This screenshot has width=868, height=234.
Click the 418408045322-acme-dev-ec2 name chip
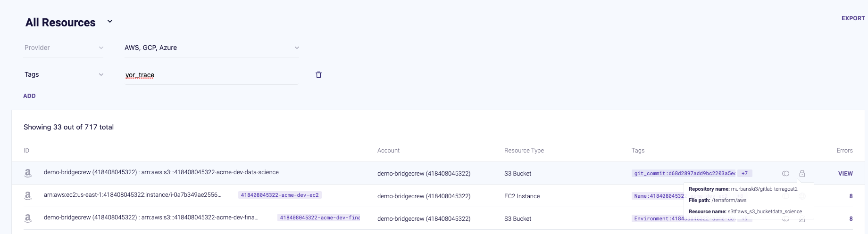280,195
